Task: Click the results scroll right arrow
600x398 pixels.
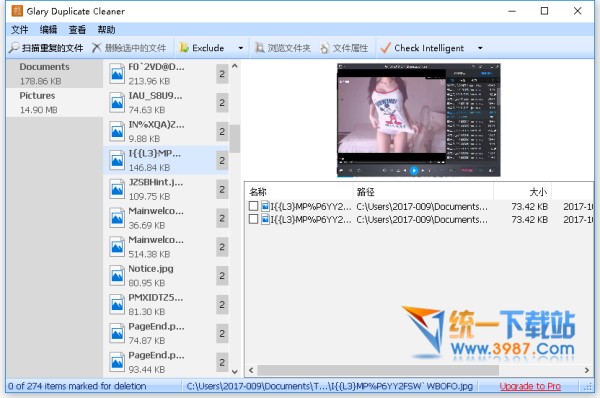Action: click(587, 370)
